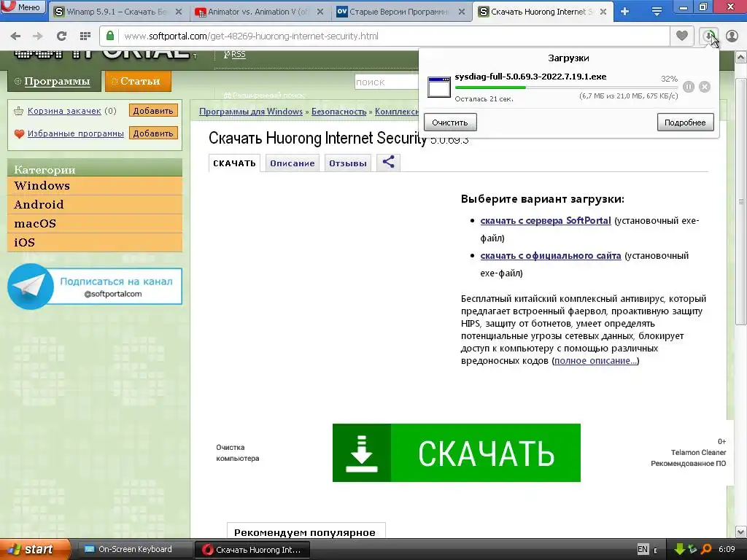Switch to the Описание tab
This screenshot has height=560, width=747.
[292, 163]
